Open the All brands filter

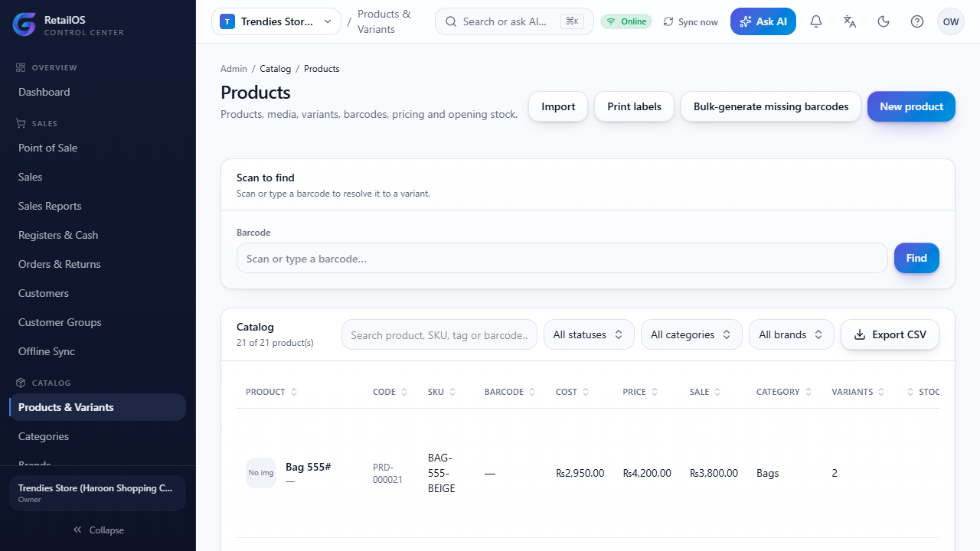coord(791,334)
